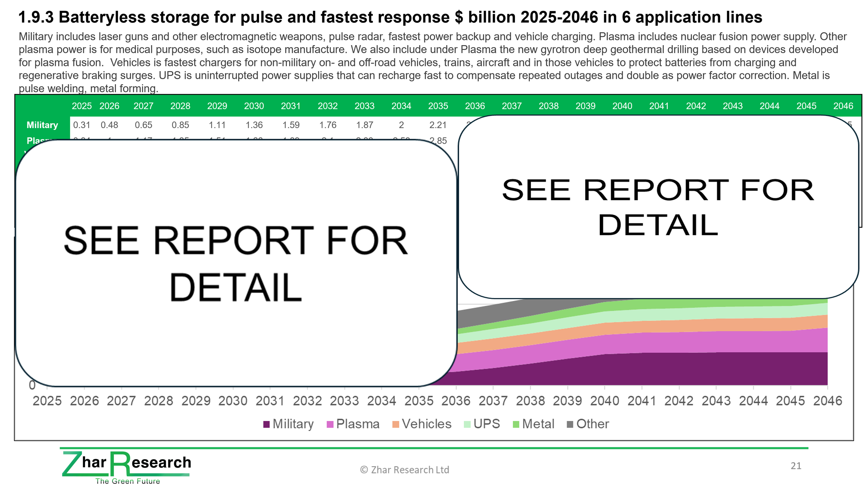The width and height of the screenshot is (868, 488).
Task: Click the right SEE REPORT FOR DETAIL overlay
Action: (x=658, y=207)
